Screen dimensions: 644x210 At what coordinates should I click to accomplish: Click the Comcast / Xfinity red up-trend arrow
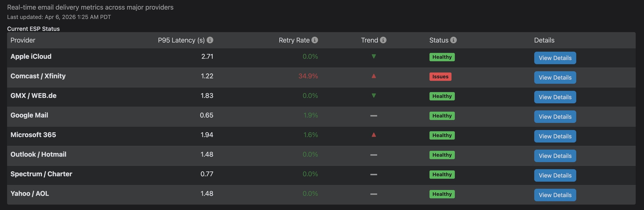click(374, 76)
